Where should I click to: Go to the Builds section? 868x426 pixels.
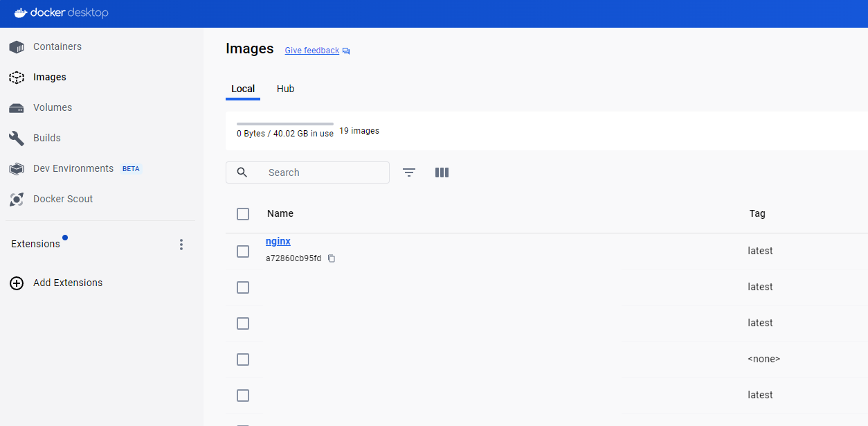pyautogui.click(x=47, y=138)
